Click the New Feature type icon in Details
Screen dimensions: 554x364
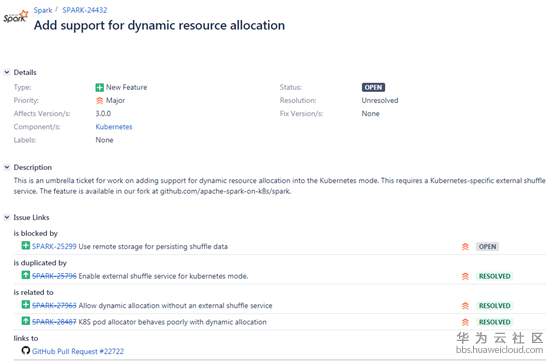coord(100,87)
